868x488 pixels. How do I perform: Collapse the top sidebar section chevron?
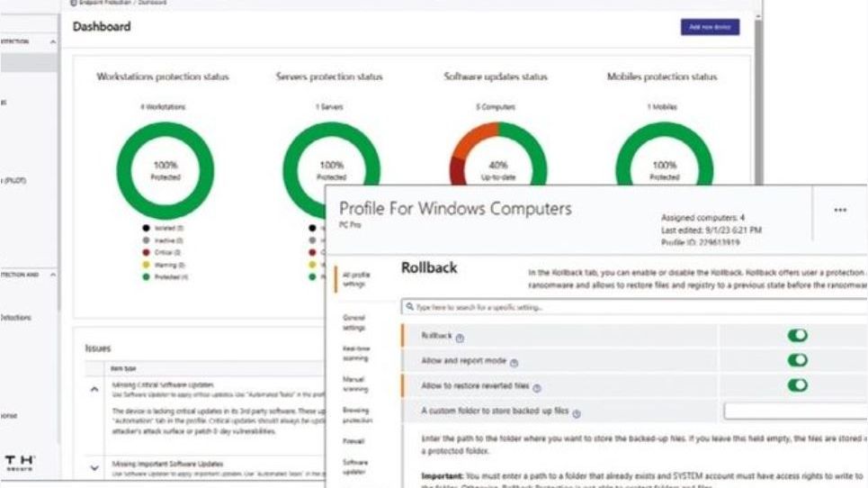[x=52, y=42]
